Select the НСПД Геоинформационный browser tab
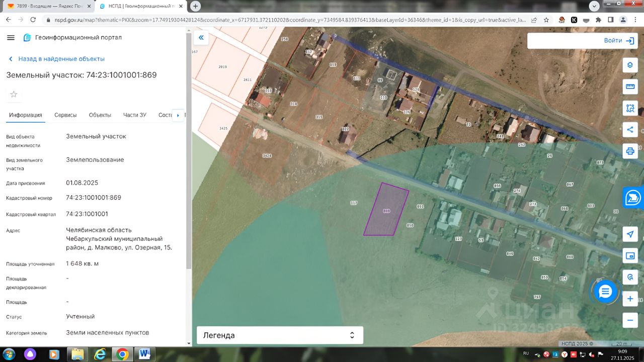Screen dimensions: 644x362 140,6
